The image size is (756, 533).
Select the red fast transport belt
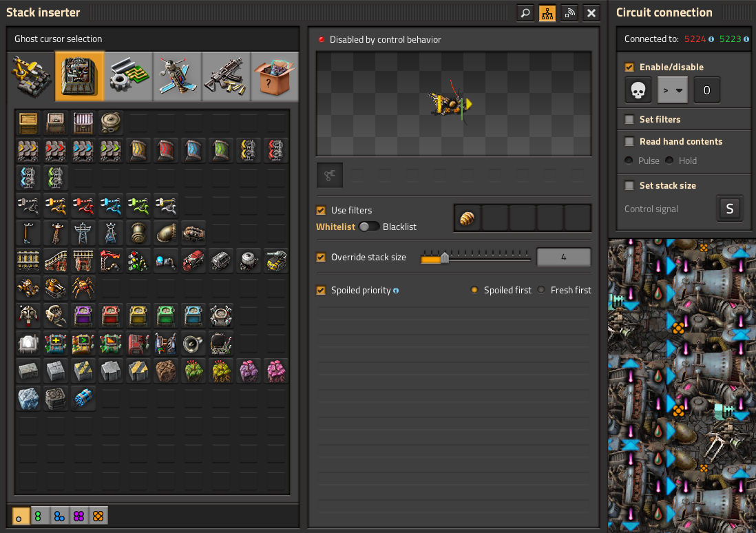(x=56, y=151)
